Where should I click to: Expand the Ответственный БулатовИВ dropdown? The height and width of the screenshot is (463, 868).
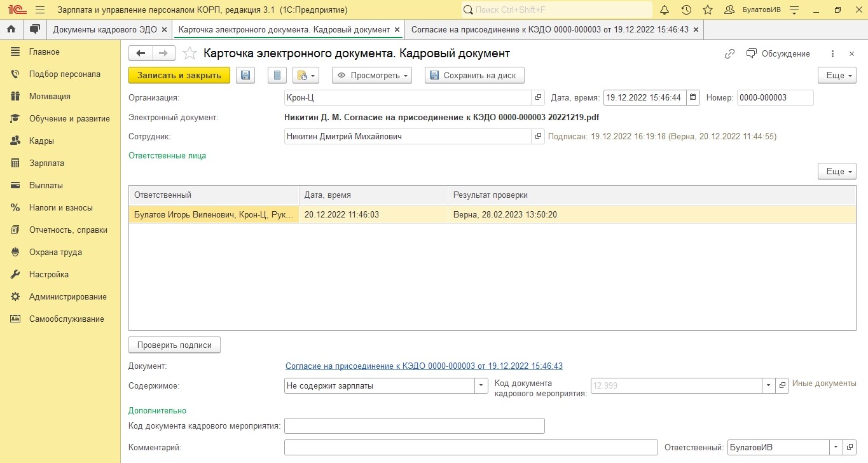tap(836, 447)
